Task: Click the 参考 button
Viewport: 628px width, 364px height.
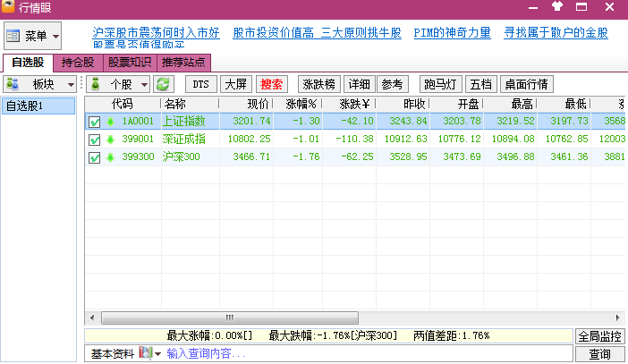Action: (x=392, y=84)
